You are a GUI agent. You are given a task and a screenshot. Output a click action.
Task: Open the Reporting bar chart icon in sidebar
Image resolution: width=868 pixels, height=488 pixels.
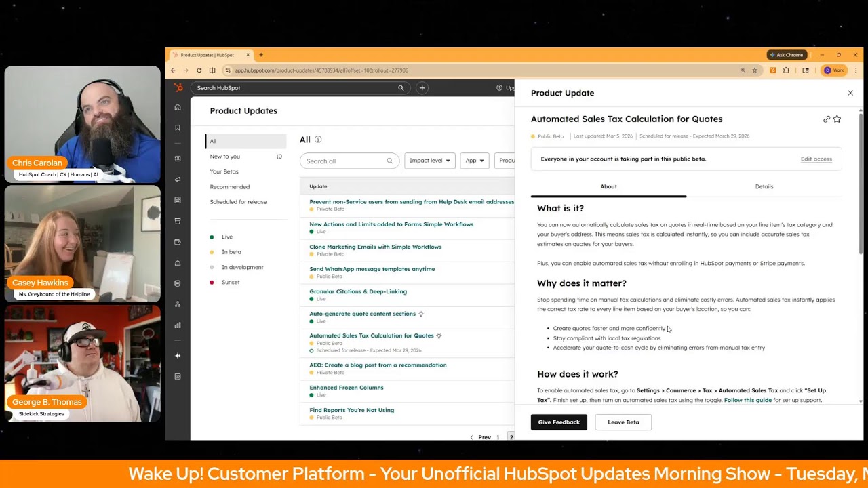(x=178, y=325)
